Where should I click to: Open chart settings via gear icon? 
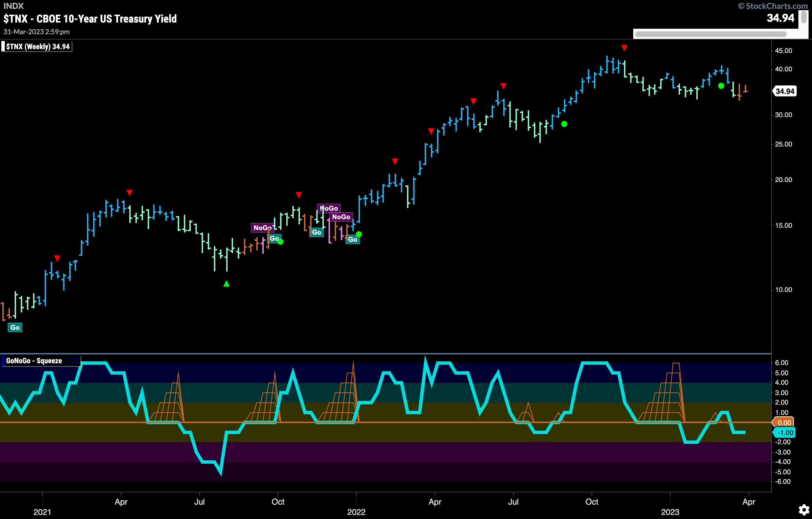804,510
